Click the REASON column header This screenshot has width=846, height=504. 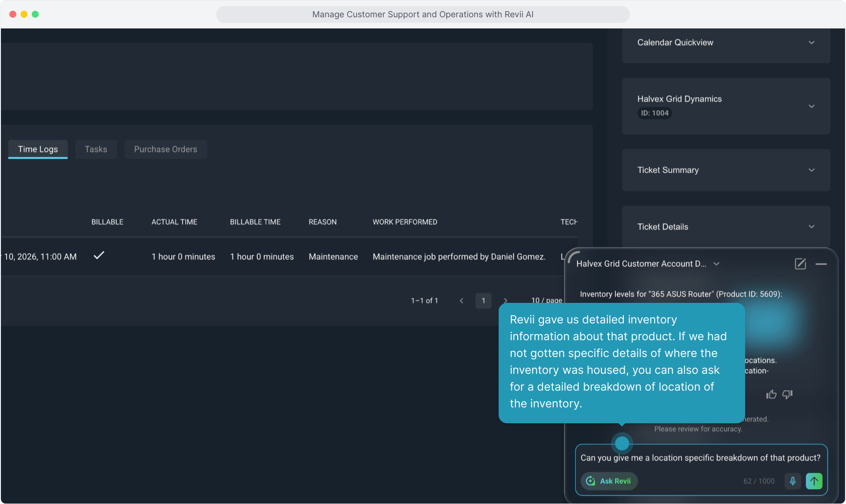pyautogui.click(x=322, y=222)
